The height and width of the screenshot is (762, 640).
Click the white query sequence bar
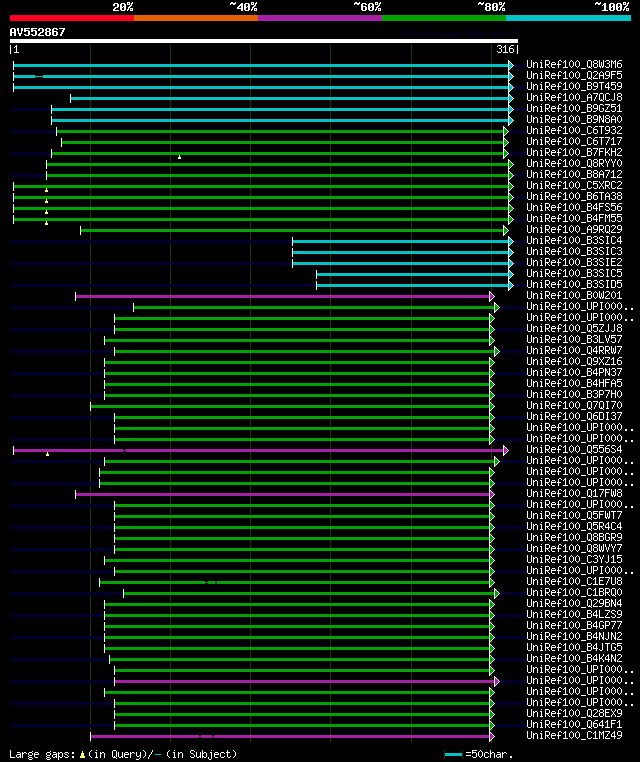[264, 41]
